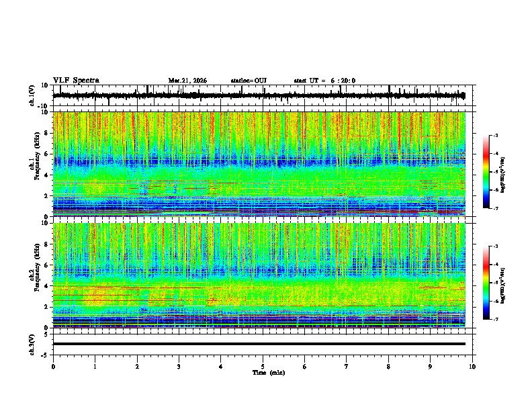The image size is (532, 411).
Task: Click the "ch.3(V)" axis label
Action: [32, 345]
